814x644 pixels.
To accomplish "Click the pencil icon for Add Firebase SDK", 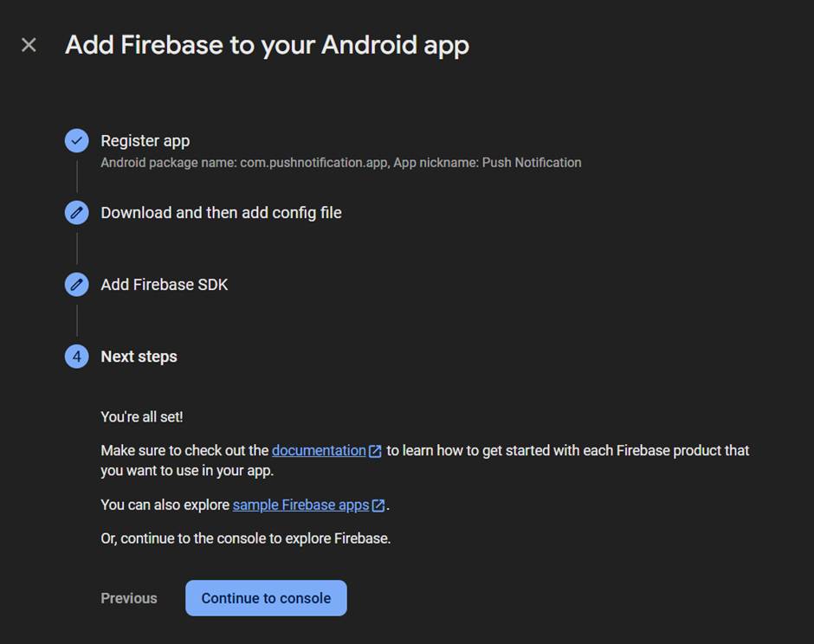I will click(x=77, y=285).
